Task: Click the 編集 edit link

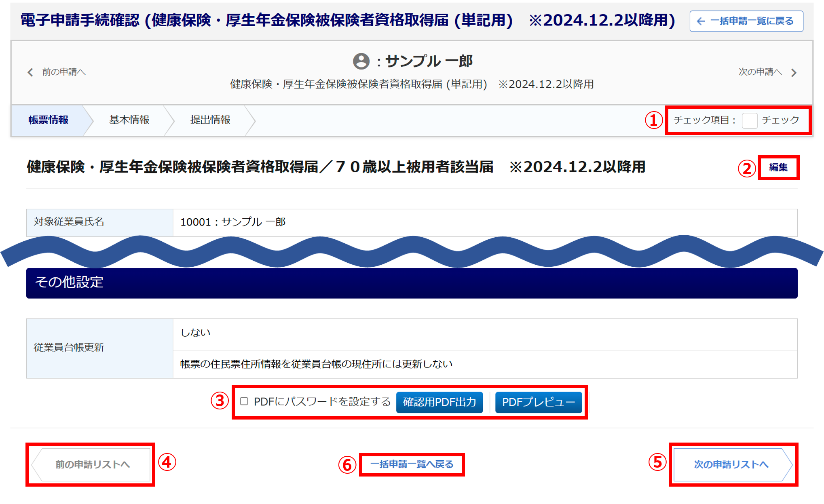Action: (778, 167)
